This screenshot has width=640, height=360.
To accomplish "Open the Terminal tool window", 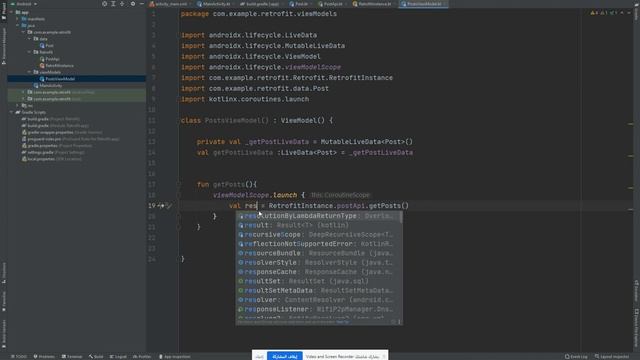I will 72,357.
